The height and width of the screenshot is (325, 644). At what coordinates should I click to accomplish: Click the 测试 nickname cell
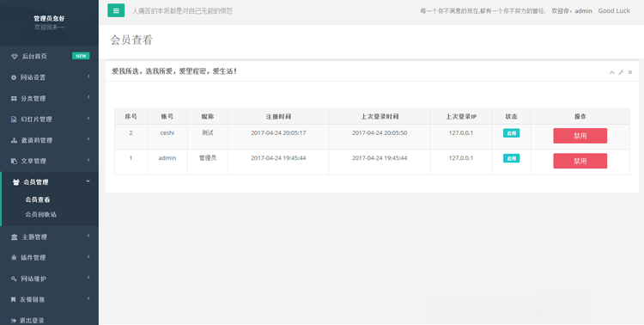pyautogui.click(x=208, y=137)
